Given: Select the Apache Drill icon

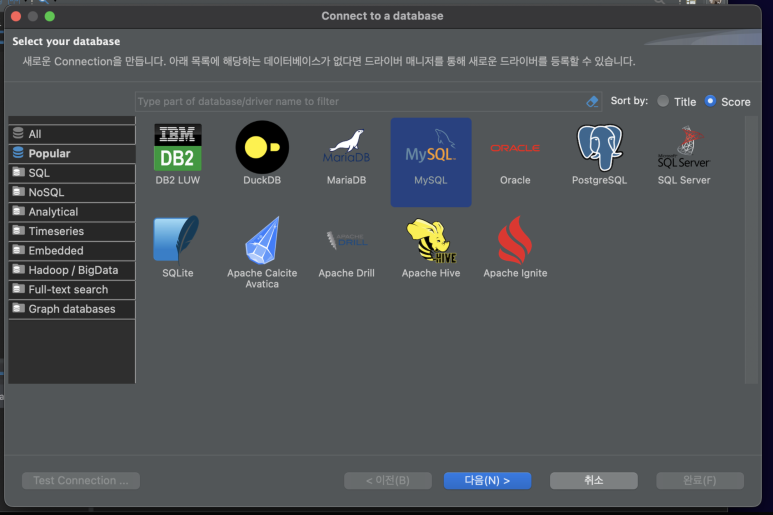Looking at the screenshot, I should [347, 240].
